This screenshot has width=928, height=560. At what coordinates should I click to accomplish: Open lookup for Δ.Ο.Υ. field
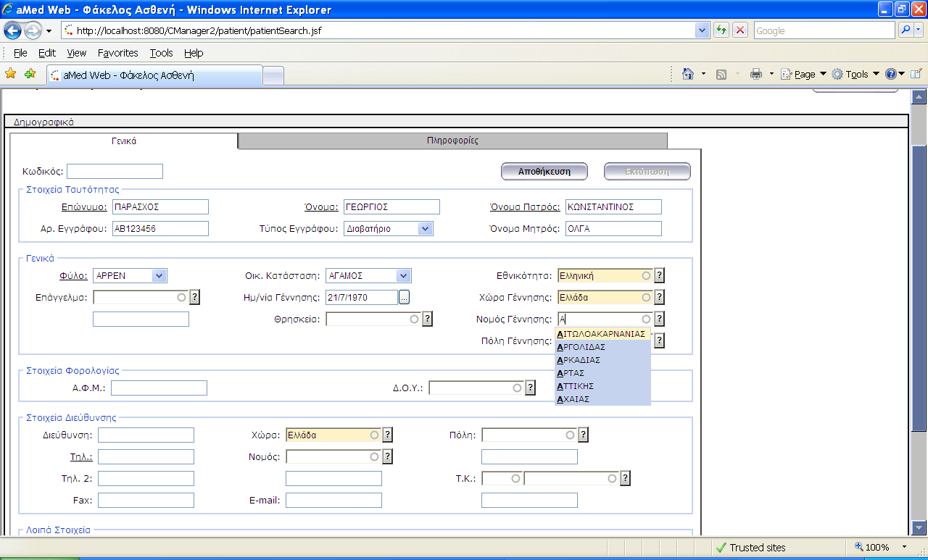531,388
